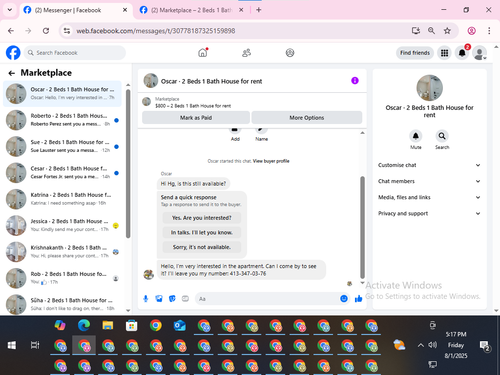Send quick reply Yes. Are you interested?
Viewport: 500px width, 375px height.
pos(202,218)
